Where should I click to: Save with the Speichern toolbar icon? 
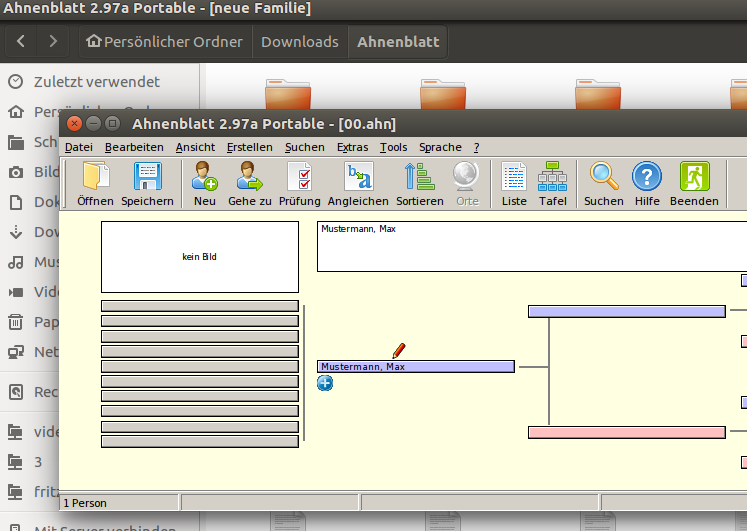point(147,184)
